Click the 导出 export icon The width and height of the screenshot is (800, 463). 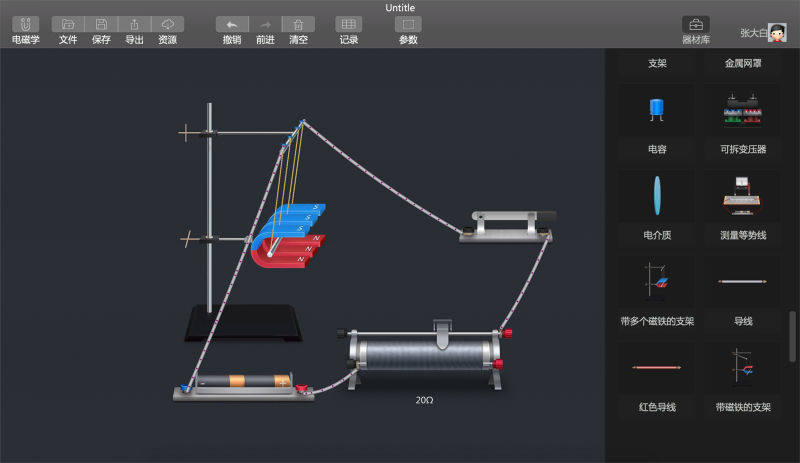point(134,24)
